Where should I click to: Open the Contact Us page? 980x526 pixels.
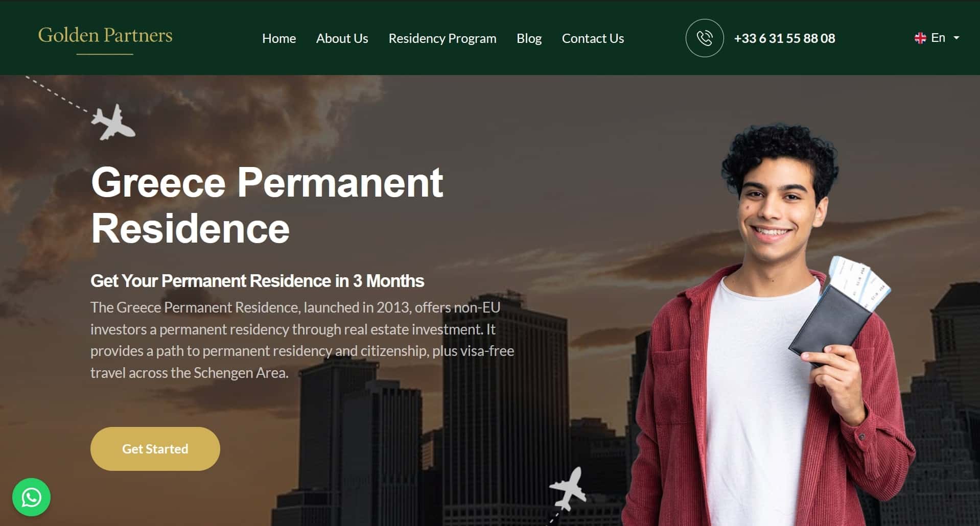(x=593, y=38)
